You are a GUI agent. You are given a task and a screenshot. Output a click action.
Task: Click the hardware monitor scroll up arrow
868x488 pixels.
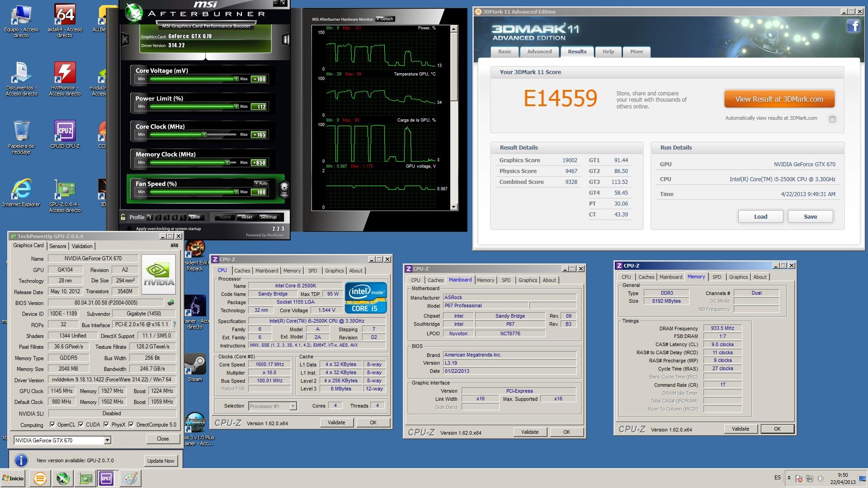pos(454,28)
